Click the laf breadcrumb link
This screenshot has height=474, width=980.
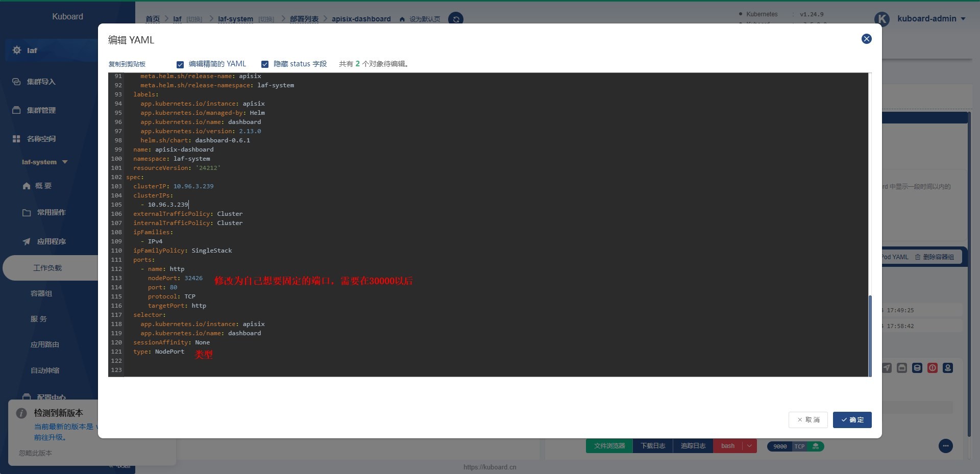coord(177,19)
